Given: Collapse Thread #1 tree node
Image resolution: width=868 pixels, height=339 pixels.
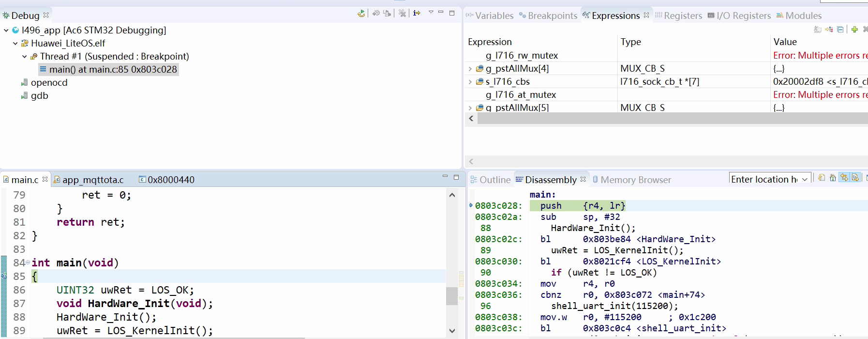Looking at the screenshot, I should [x=24, y=57].
